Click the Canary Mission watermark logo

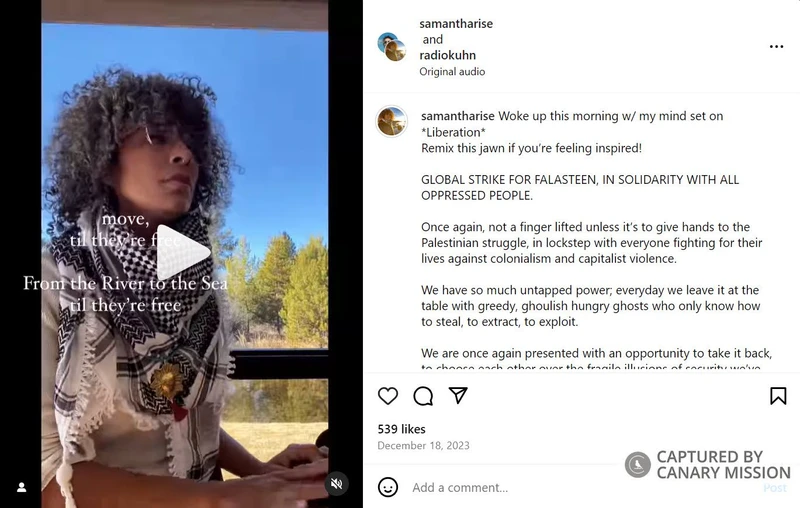(637, 464)
